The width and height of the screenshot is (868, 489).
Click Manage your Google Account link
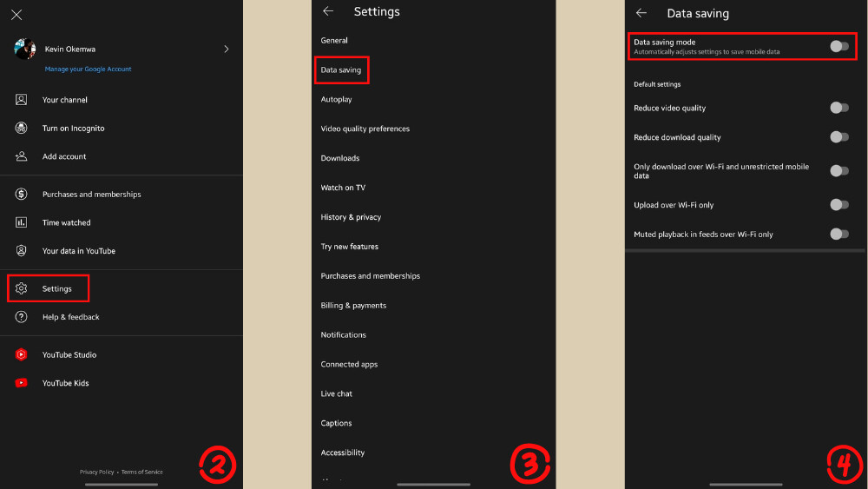click(x=88, y=69)
